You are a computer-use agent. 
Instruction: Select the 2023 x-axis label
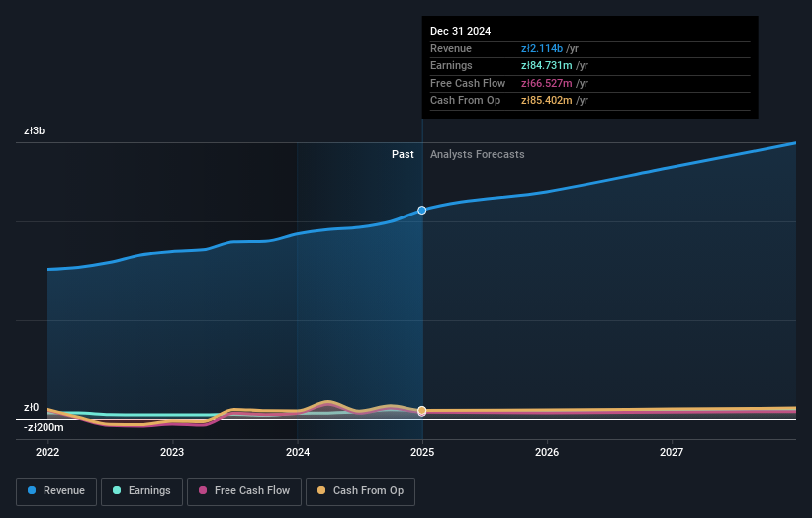point(172,452)
